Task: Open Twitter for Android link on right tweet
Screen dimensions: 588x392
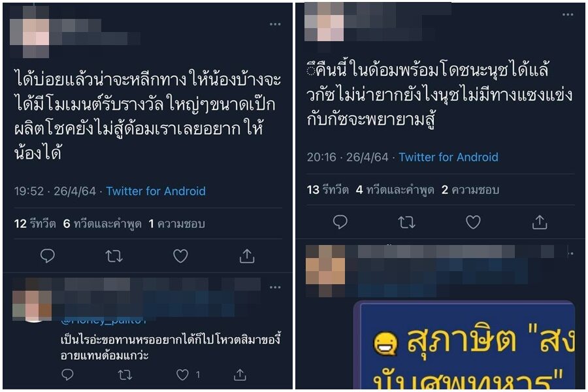Action: [448, 157]
